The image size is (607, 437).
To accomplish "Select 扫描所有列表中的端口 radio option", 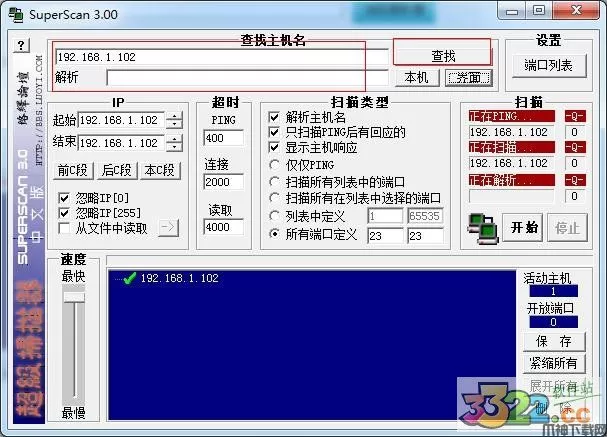I will (274, 182).
